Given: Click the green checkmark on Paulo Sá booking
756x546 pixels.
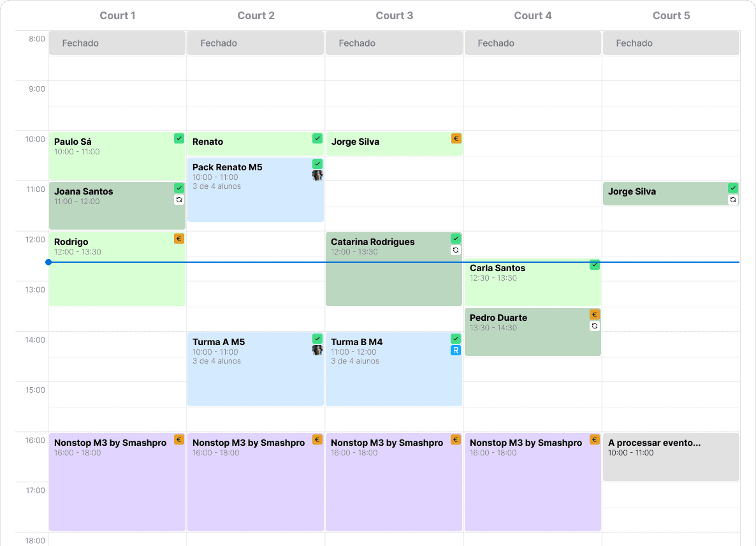Looking at the screenshot, I should click(x=179, y=138).
